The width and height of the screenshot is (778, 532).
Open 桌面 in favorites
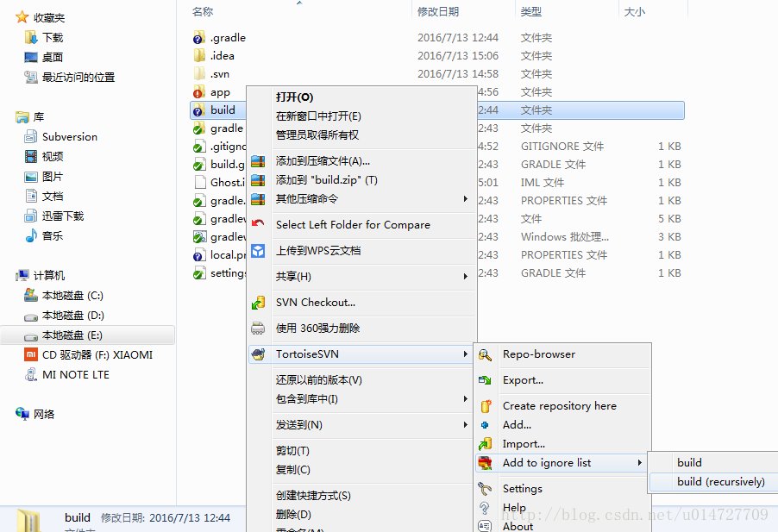point(53,58)
